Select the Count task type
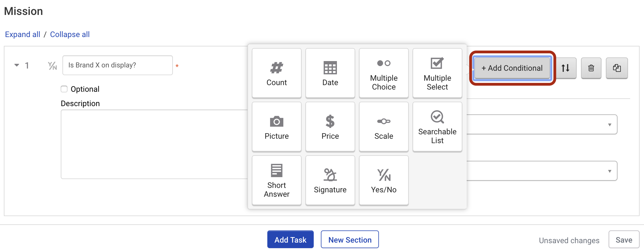The image size is (644, 252). click(276, 73)
